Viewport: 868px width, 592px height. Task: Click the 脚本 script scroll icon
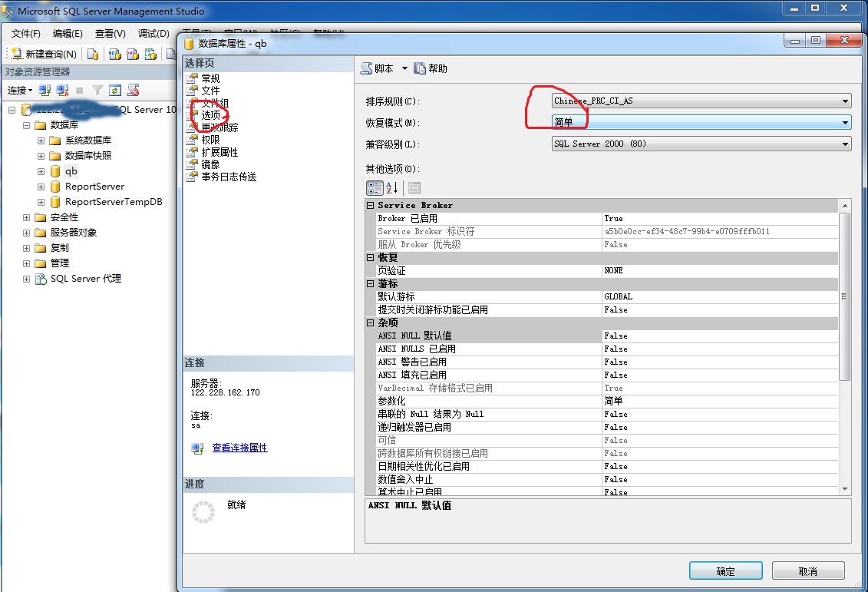coord(367,68)
